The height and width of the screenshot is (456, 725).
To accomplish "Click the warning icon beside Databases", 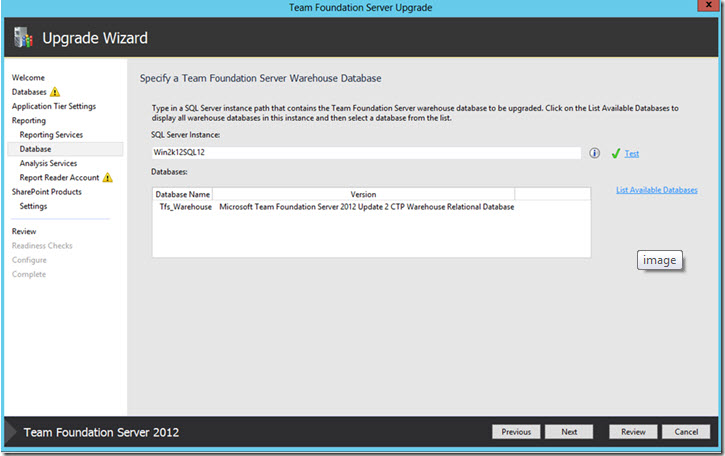I will pyautogui.click(x=55, y=92).
